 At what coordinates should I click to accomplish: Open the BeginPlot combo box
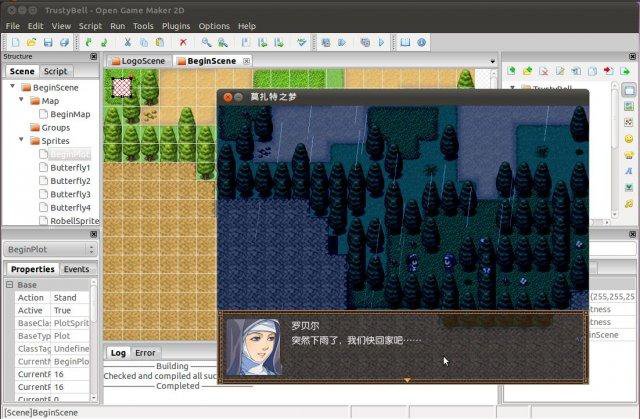50,249
